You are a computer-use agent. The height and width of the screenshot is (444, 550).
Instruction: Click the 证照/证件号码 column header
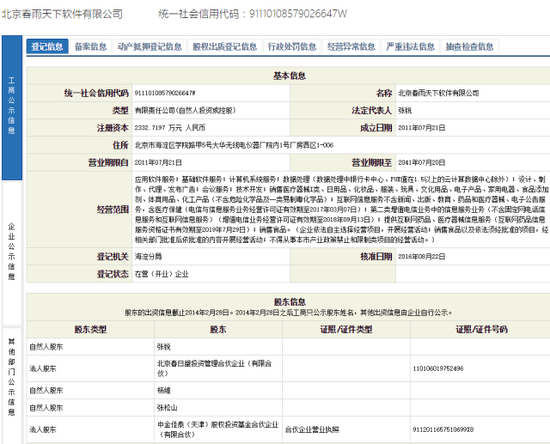[x=482, y=329]
